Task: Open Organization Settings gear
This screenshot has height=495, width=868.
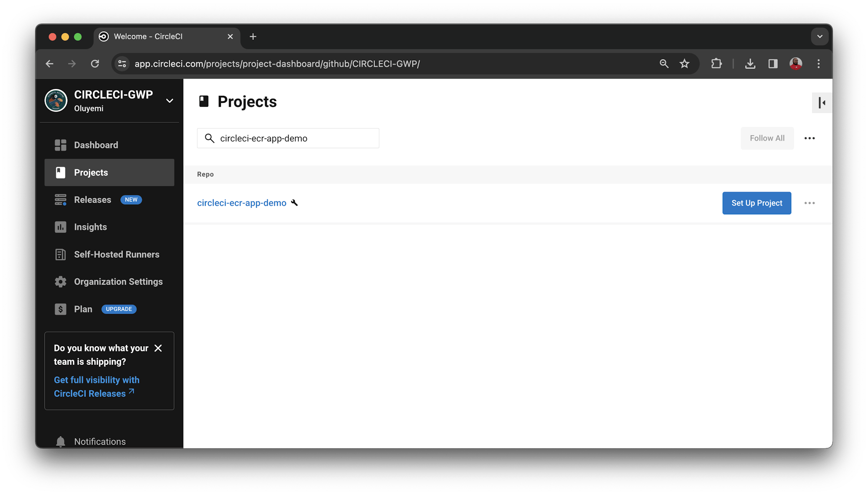Action: pyautogui.click(x=60, y=282)
